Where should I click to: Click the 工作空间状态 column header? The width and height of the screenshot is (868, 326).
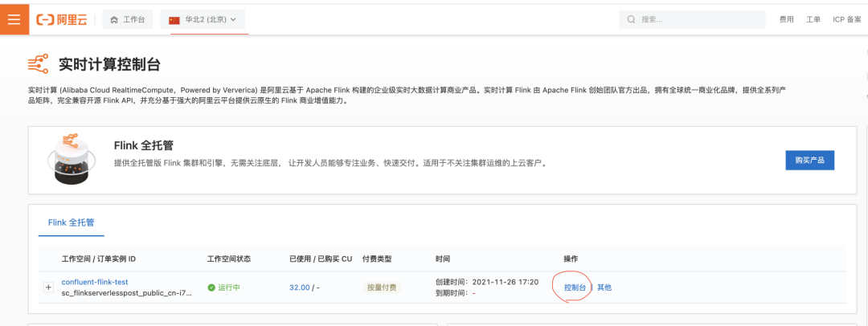pos(229,259)
